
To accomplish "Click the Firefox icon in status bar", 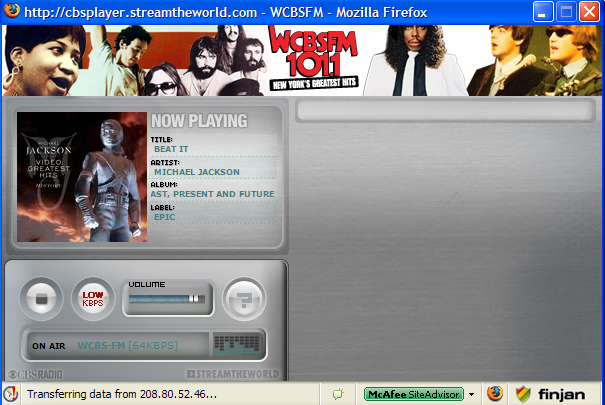I will click(x=495, y=394).
